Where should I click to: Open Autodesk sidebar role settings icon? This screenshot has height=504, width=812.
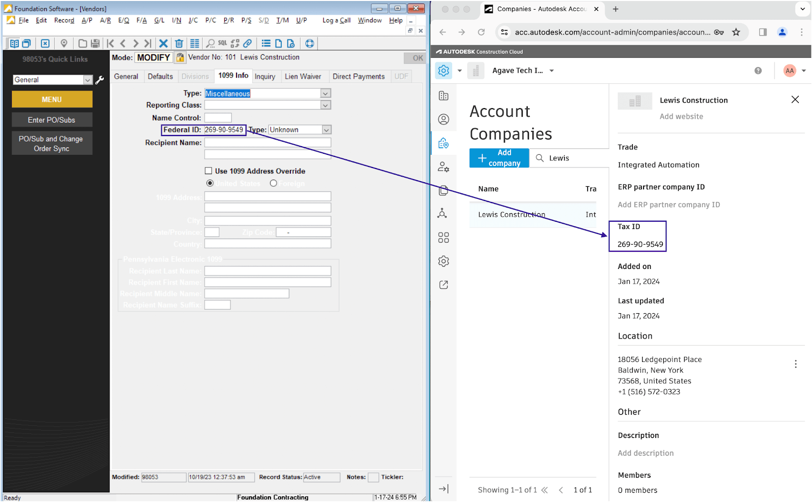[444, 167]
